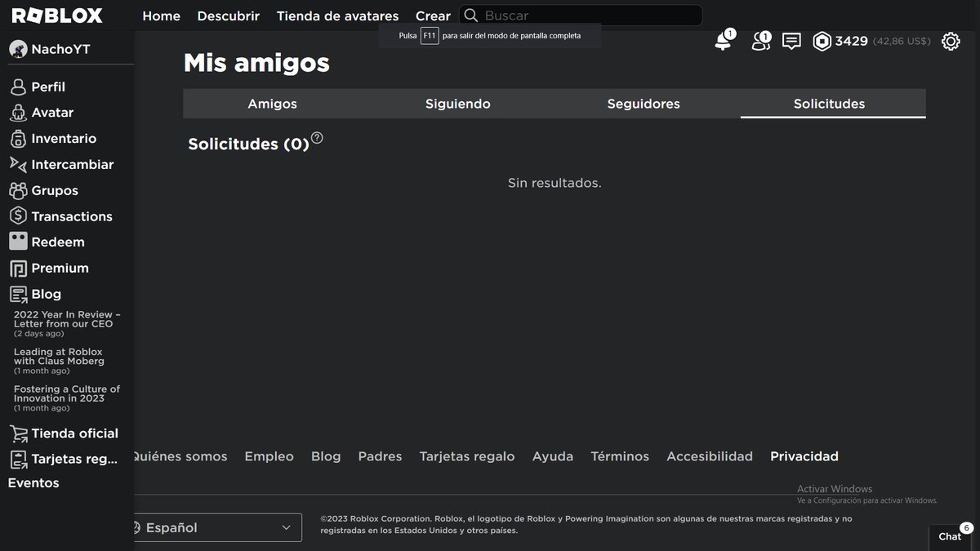The image size is (980, 551).
Task: Open Crear in top navigation
Action: (x=433, y=16)
